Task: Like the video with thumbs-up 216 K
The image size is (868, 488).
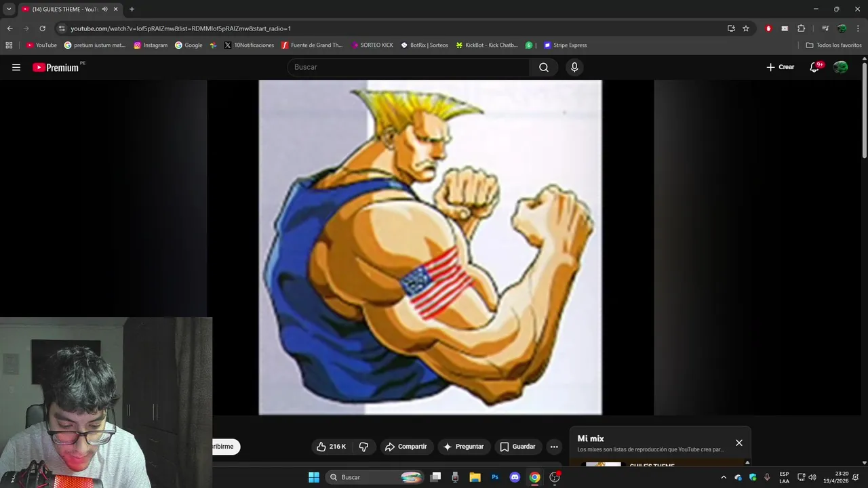Action: point(331,447)
